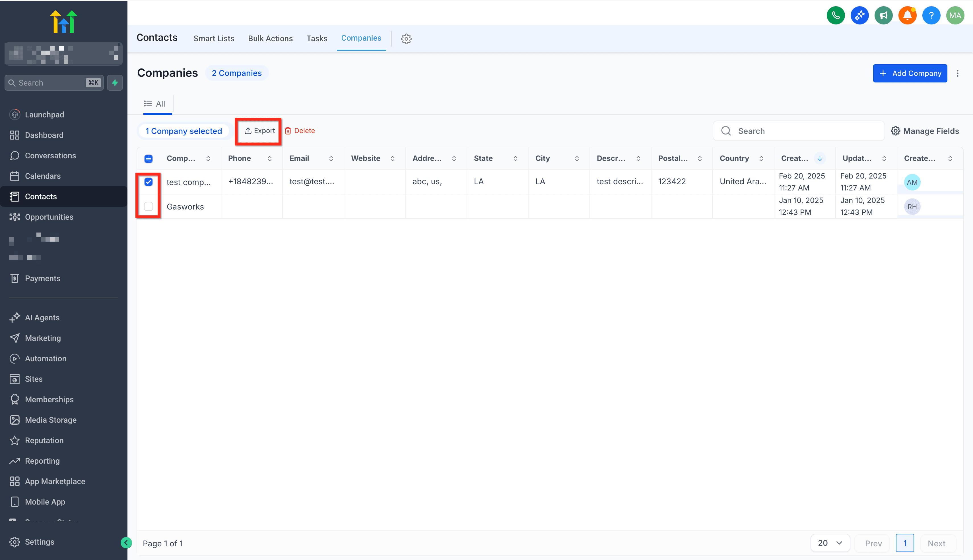
Task: Click the green lightning quick actions icon
Action: [115, 83]
